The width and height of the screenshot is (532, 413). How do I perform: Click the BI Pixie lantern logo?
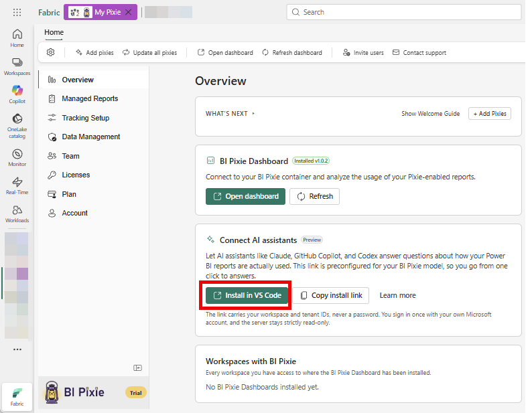[52, 392]
